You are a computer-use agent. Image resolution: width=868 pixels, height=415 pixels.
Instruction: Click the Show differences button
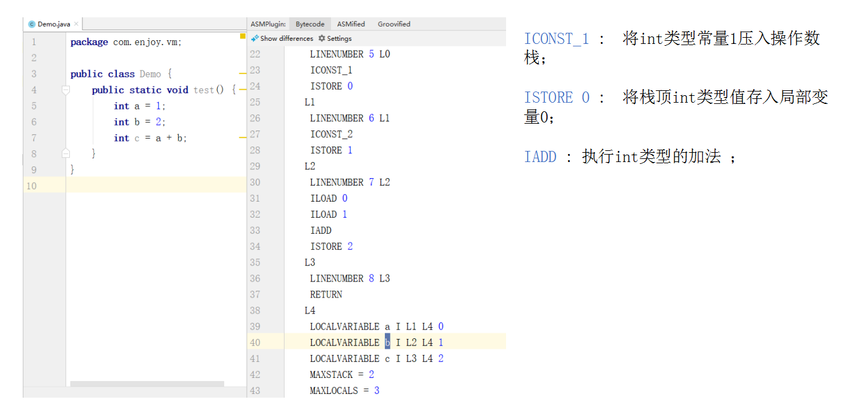pos(282,38)
